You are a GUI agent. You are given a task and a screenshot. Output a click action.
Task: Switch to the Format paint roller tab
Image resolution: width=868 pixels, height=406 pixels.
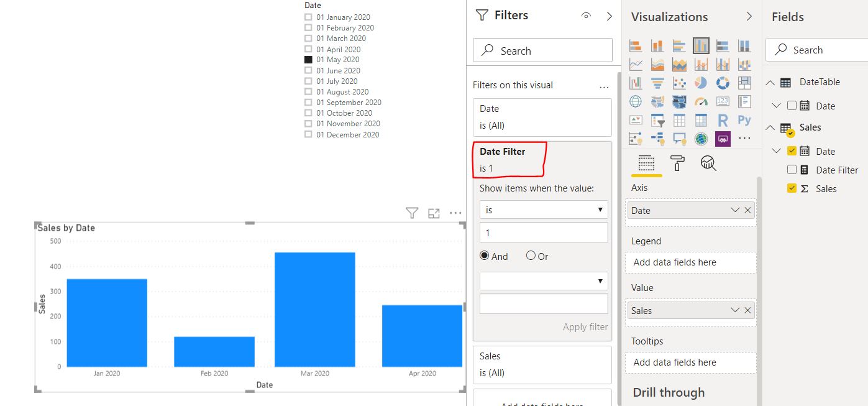pos(677,164)
